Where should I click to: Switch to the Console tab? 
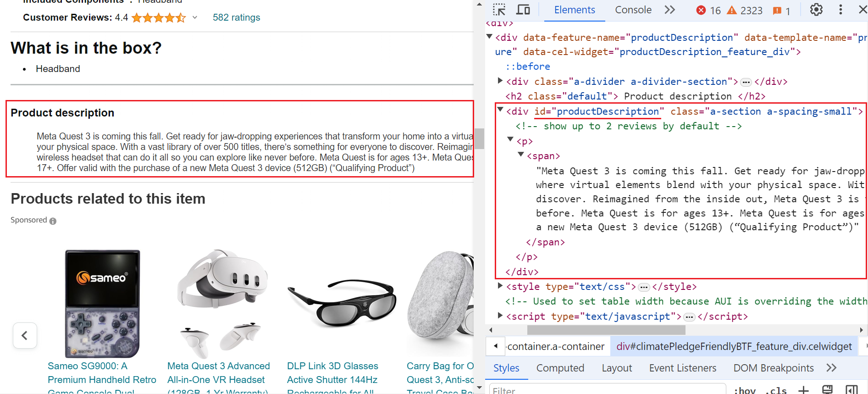[633, 10]
